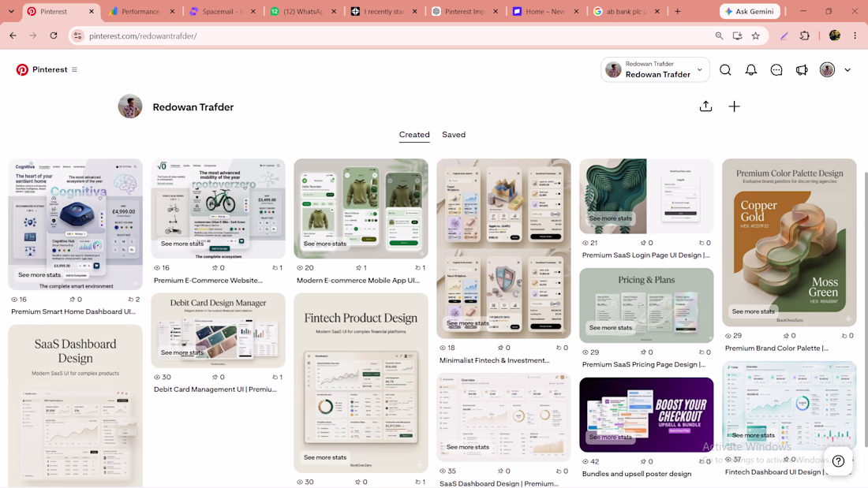
Task: Click title Premium SaaS Login Page UI Design
Action: (646, 255)
